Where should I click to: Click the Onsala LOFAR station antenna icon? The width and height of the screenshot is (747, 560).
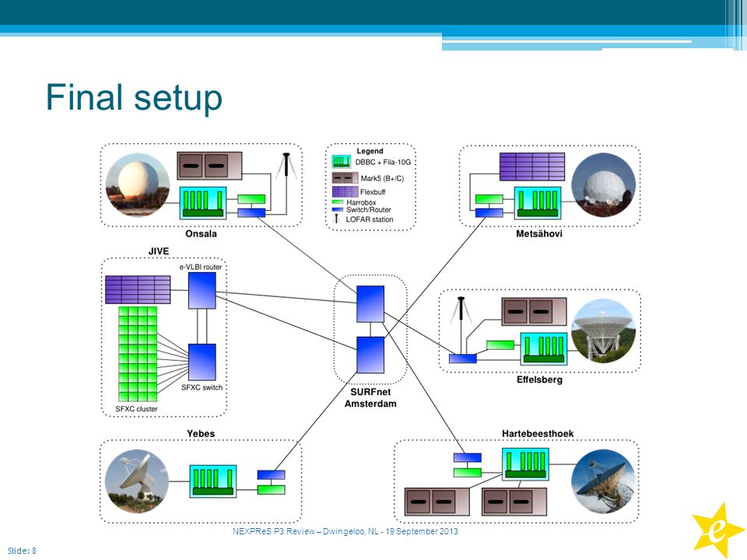click(286, 165)
